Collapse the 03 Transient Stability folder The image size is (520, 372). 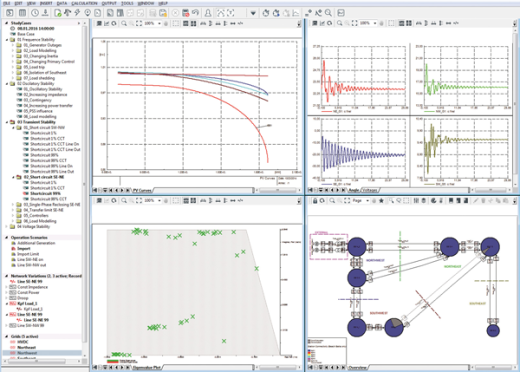click(7, 122)
